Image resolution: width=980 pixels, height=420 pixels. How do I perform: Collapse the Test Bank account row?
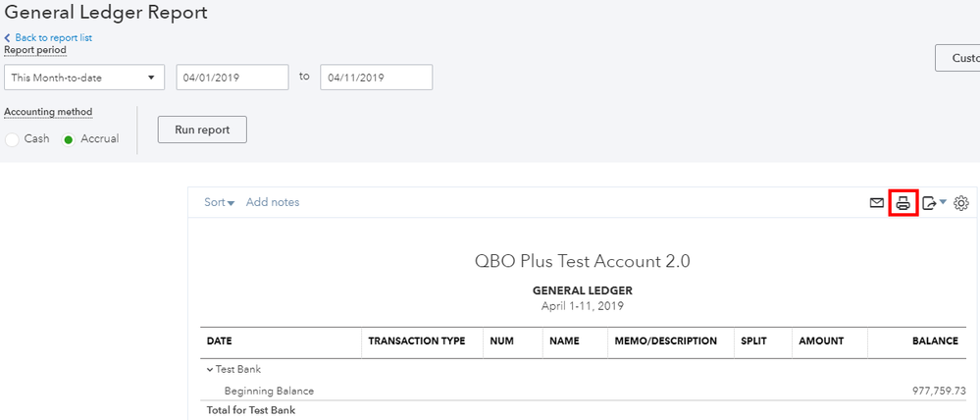point(210,370)
